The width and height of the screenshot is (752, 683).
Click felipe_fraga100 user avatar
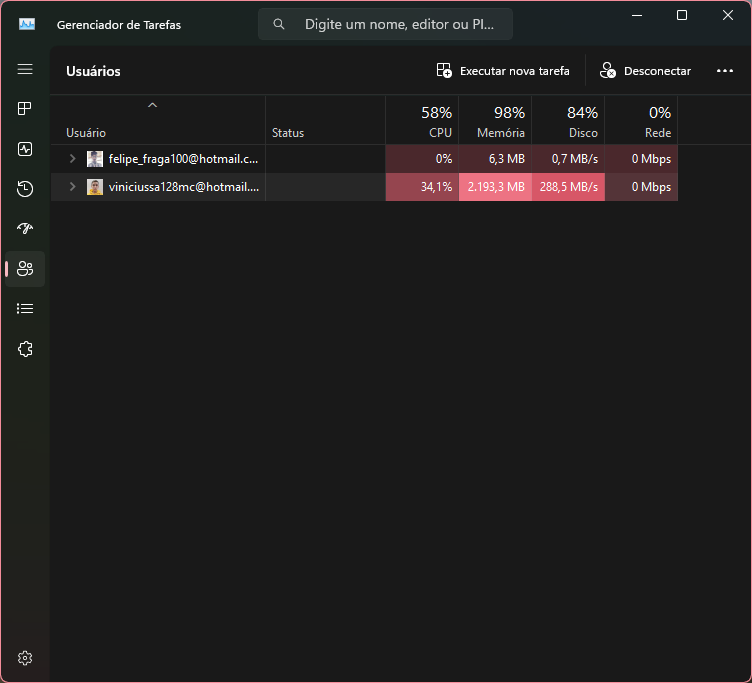(x=95, y=159)
